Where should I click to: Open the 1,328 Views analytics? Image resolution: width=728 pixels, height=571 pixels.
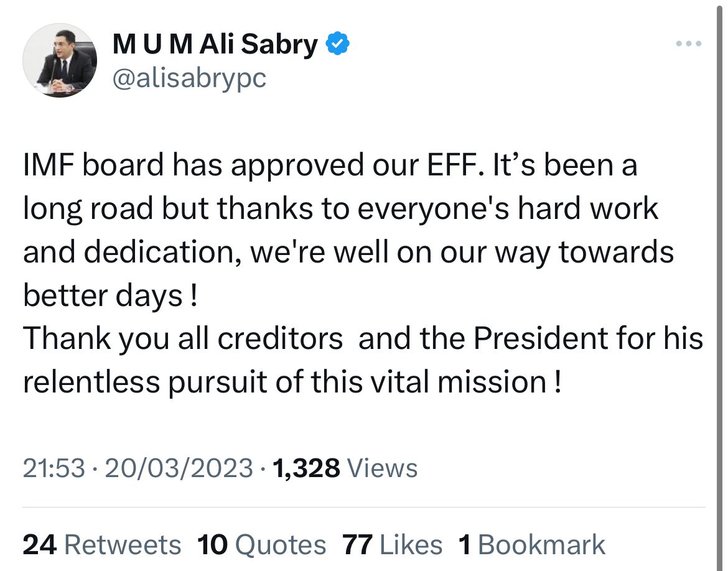click(x=345, y=468)
